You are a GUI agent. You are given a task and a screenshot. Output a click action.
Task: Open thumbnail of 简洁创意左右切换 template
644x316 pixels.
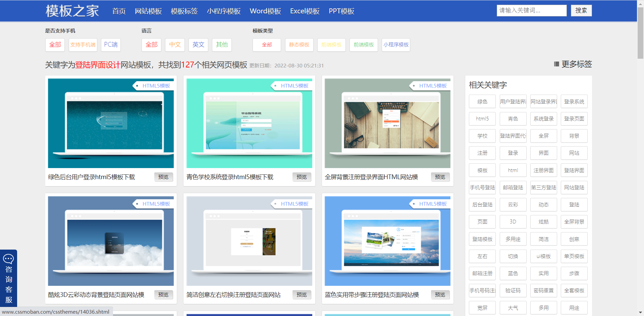(249, 241)
